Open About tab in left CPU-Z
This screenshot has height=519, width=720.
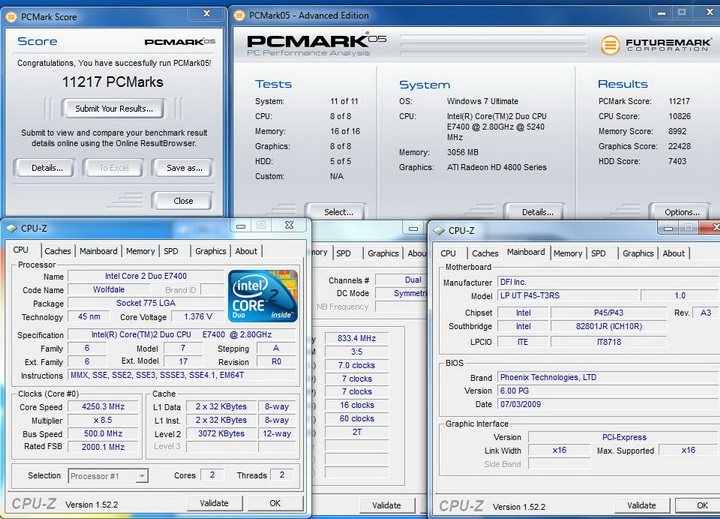(x=246, y=251)
